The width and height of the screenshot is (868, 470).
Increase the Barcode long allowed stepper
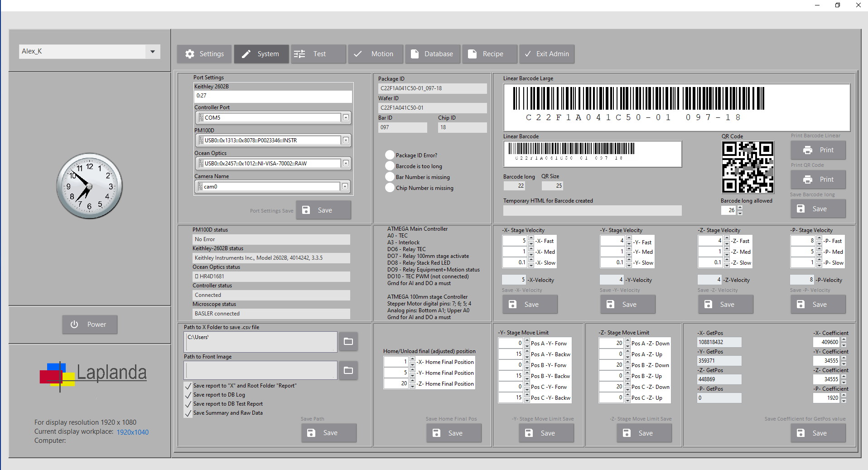(740, 208)
